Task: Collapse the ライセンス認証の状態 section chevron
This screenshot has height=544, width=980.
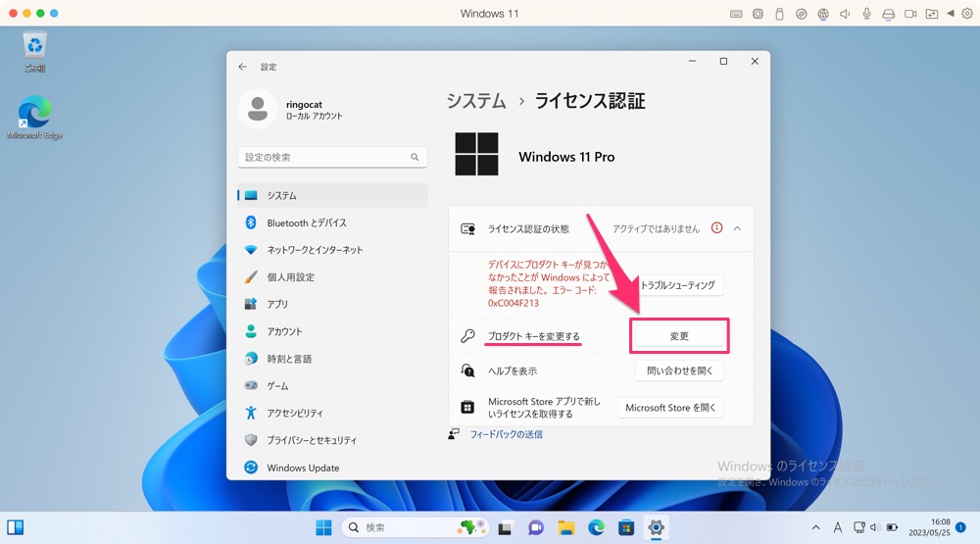Action: [x=738, y=228]
